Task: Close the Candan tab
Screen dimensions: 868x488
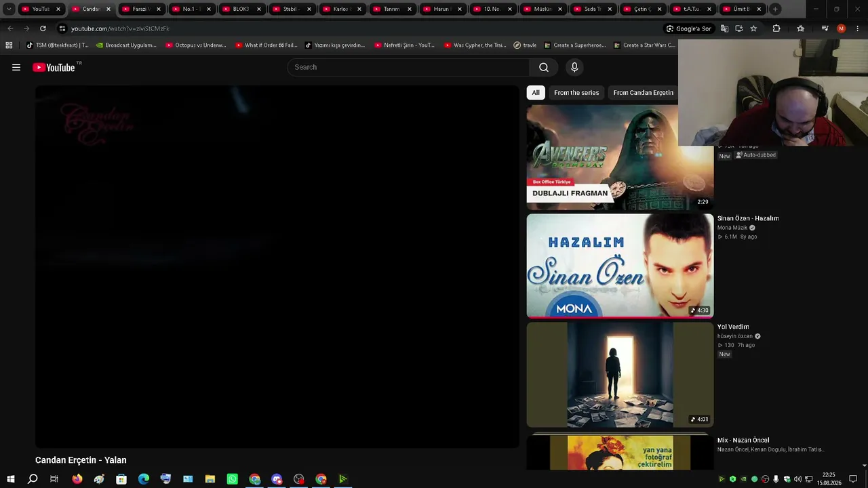Action: [108, 9]
